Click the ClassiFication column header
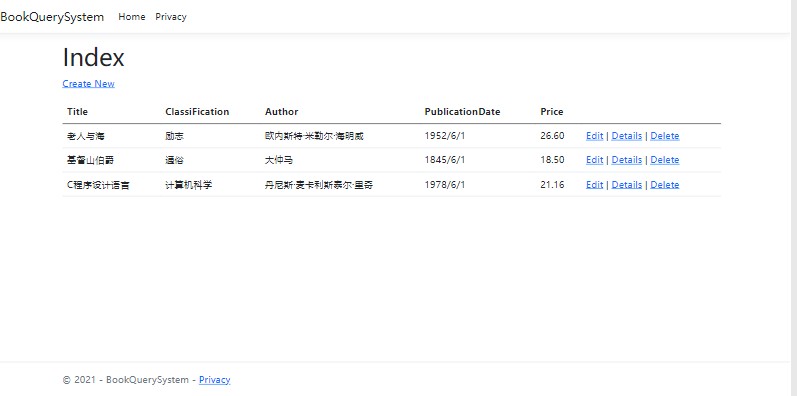Image resolution: width=797 pixels, height=396 pixels. tap(197, 112)
